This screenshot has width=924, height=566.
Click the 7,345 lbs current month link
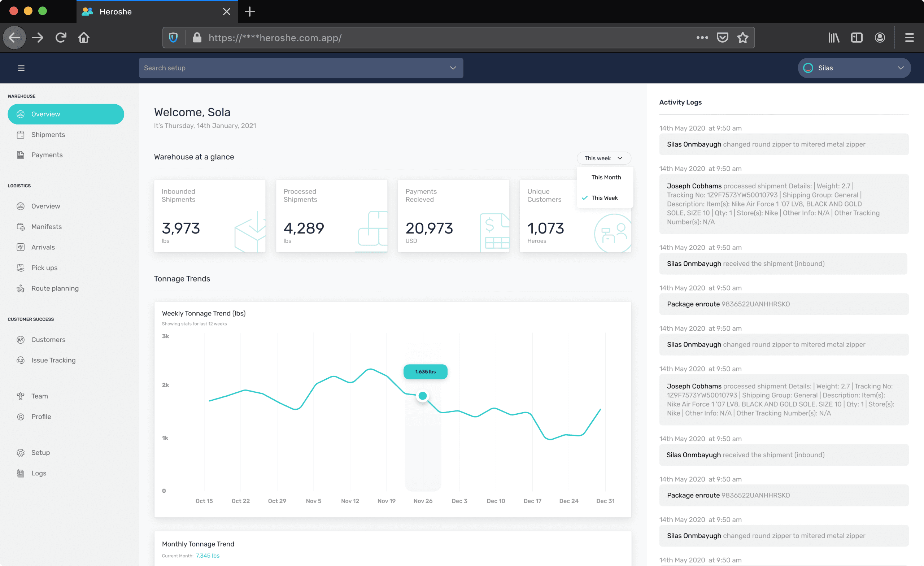tap(208, 556)
